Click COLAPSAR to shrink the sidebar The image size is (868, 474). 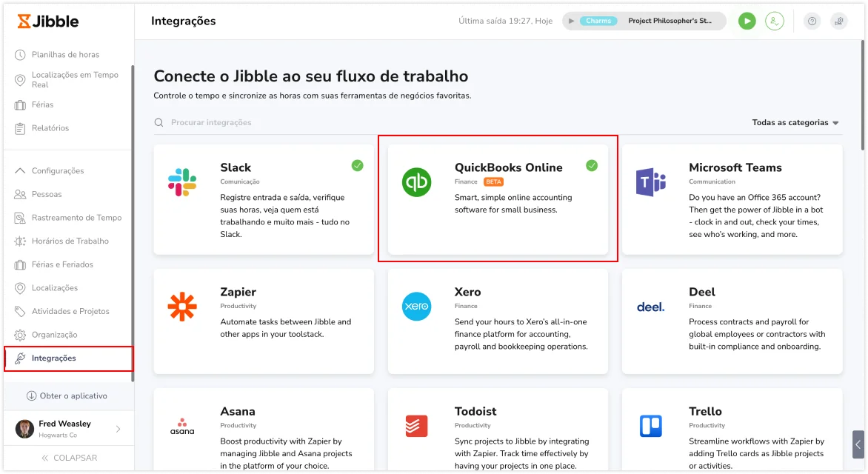coord(71,458)
